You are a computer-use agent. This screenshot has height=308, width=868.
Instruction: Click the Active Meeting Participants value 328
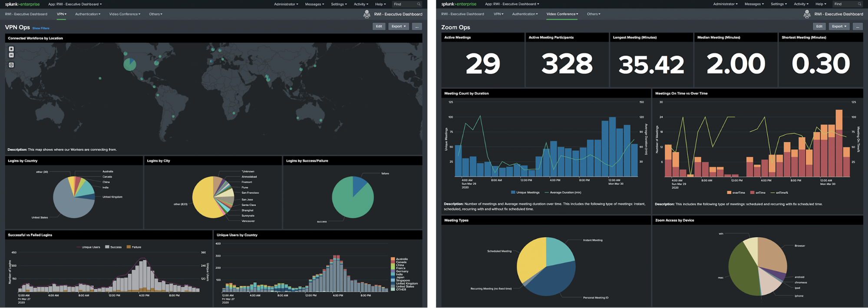pos(567,64)
